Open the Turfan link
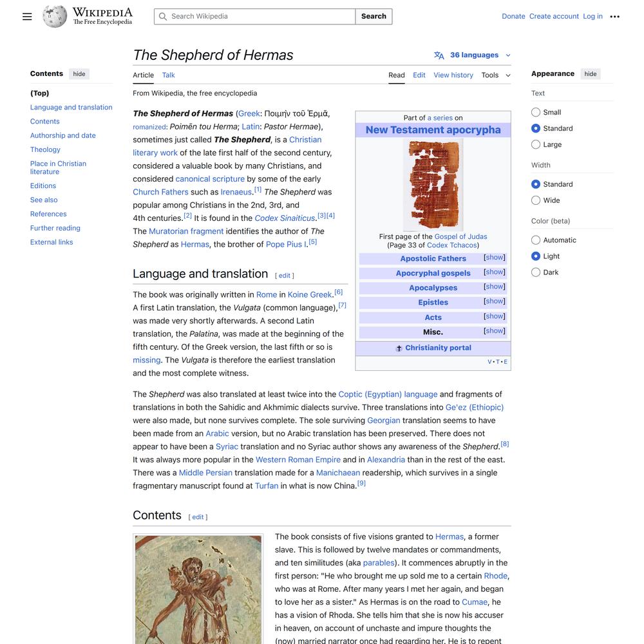The width and height of the screenshot is (644, 644). (267, 486)
